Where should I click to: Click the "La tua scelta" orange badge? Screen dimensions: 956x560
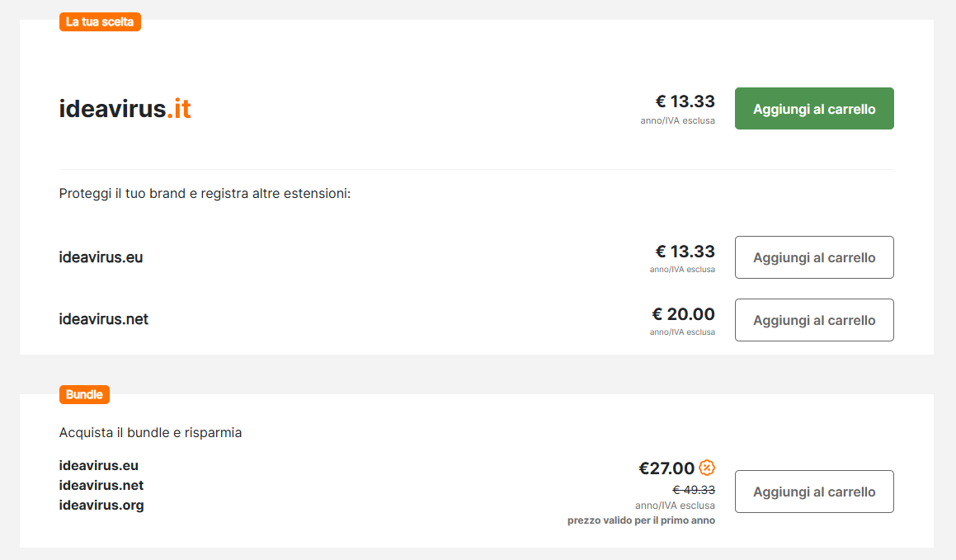click(x=100, y=22)
